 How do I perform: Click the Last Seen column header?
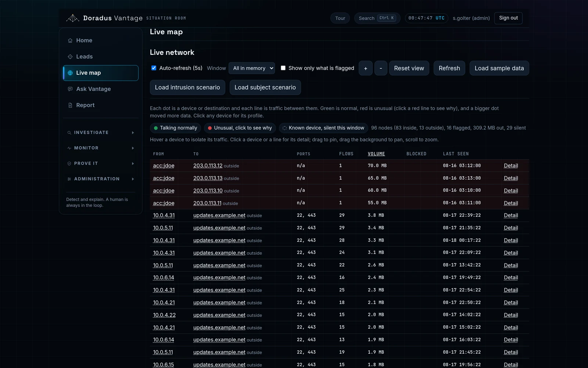[x=456, y=154]
